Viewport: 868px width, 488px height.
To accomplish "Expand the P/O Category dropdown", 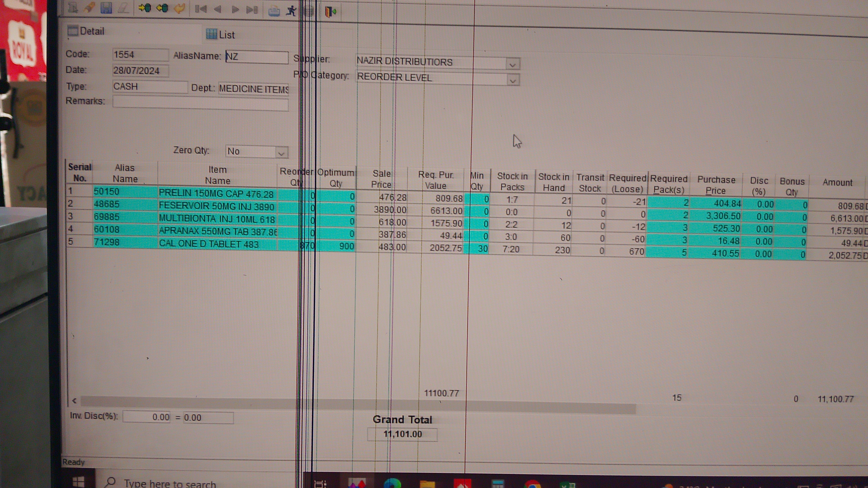I will (512, 80).
